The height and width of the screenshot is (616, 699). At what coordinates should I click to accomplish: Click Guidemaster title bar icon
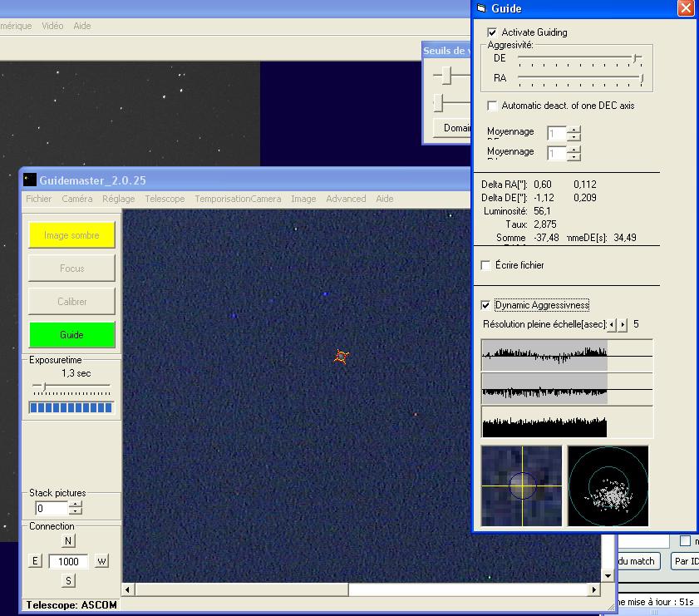[x=30, y=180]
